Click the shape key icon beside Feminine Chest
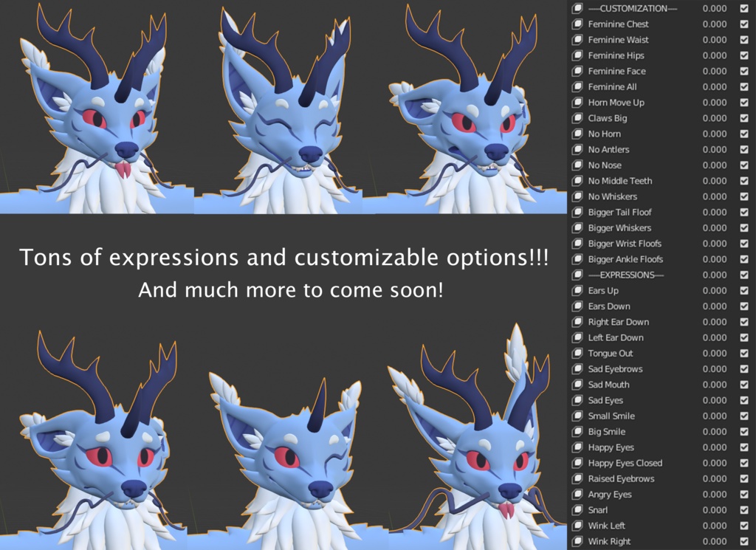 577,24
